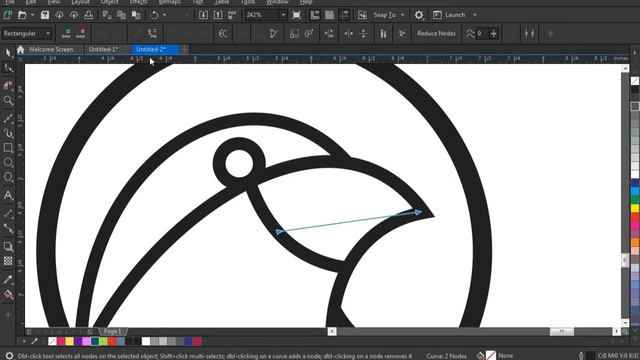The height and width of the screenshot is (360, 640).
Task: Toggle full-screen preview icon
Action: [x=297, y=15]
